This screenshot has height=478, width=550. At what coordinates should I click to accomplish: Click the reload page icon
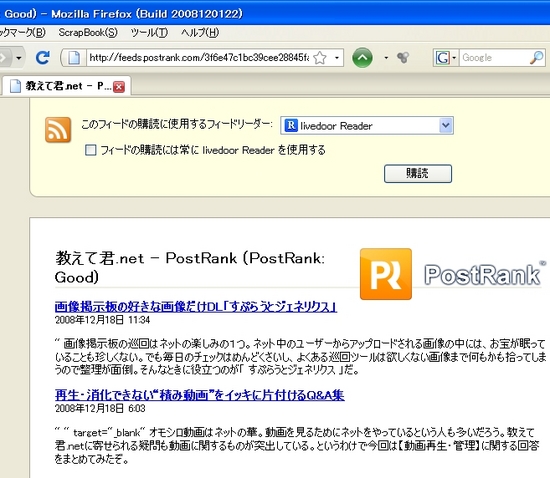(x=42, y=58)
